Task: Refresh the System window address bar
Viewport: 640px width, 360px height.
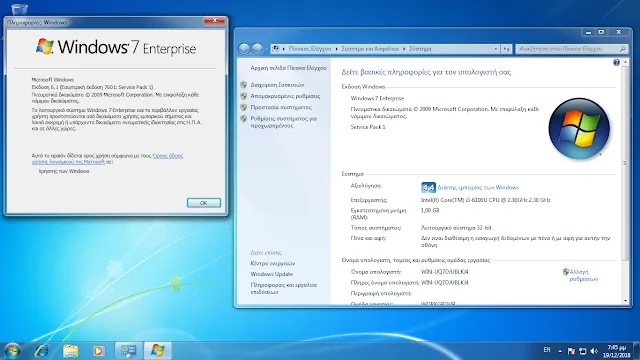Action: pos(507,49)
